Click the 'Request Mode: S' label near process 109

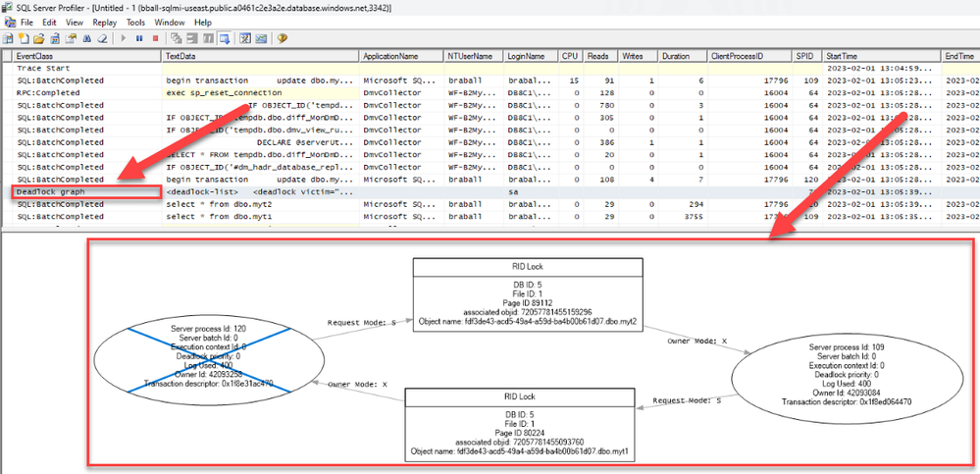(x=687, y=400)
